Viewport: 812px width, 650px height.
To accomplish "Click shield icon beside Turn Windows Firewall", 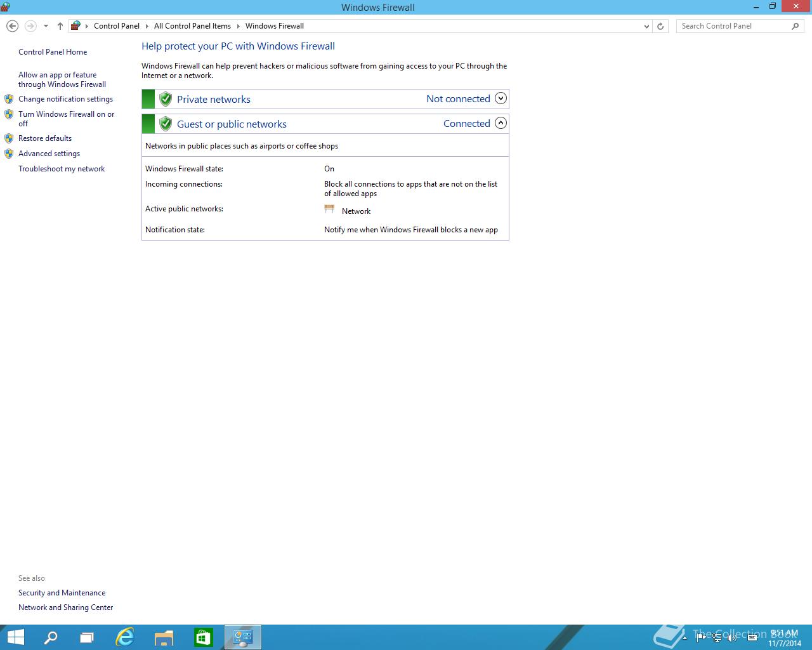I will [9, 114].
